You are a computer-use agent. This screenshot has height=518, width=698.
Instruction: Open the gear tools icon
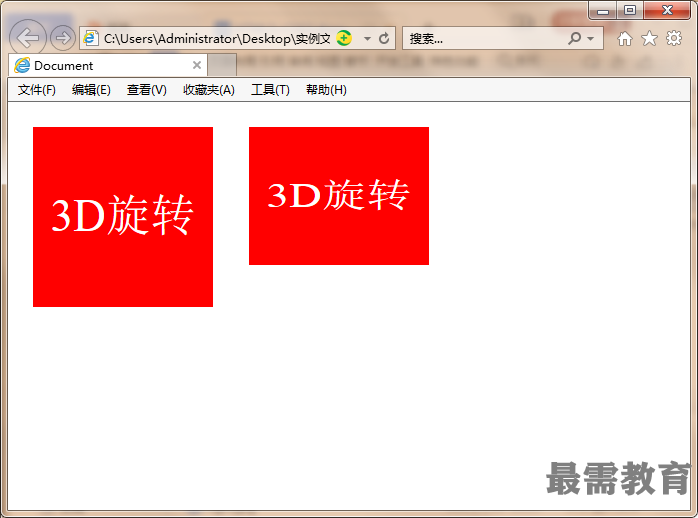[x=674, y=38]
